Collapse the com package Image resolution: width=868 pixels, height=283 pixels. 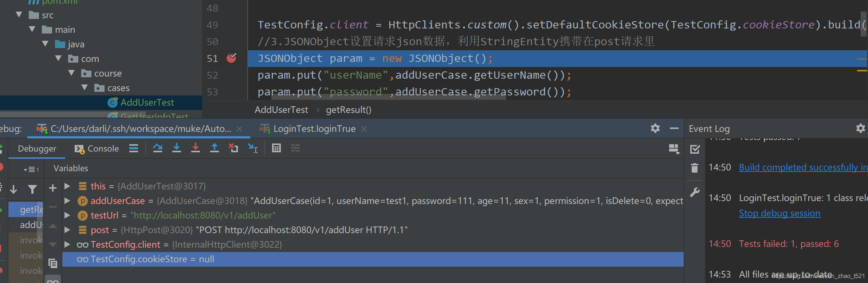pyautogui.click(x=58, y=58)
